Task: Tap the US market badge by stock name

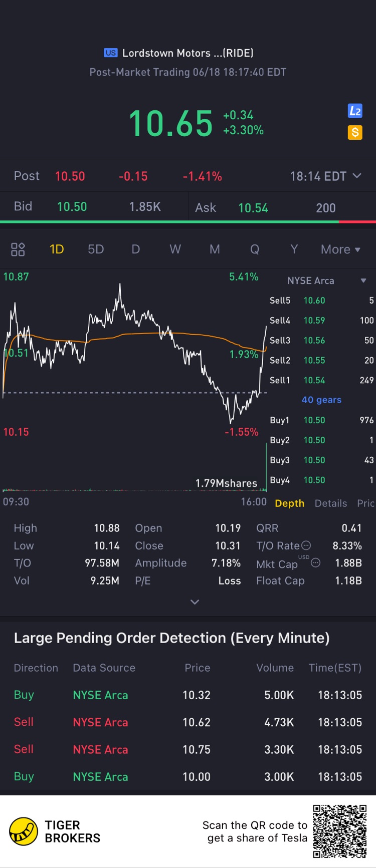Action: tap(111, 53)
